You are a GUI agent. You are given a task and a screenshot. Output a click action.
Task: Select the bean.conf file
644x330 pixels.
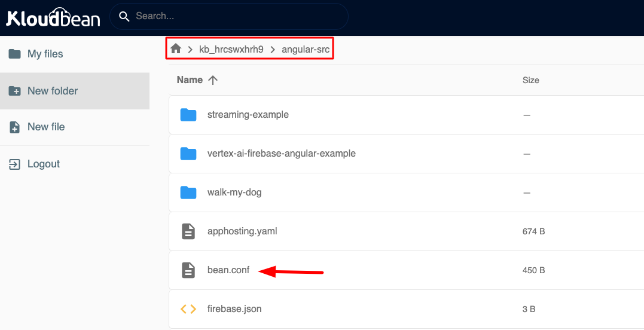tap(228, 270)
